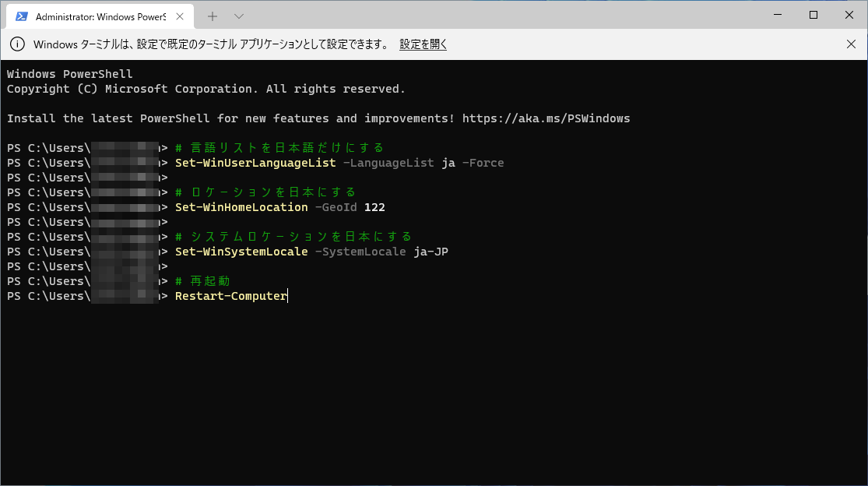Open a new terminal tab with plus

coord(213,16)
